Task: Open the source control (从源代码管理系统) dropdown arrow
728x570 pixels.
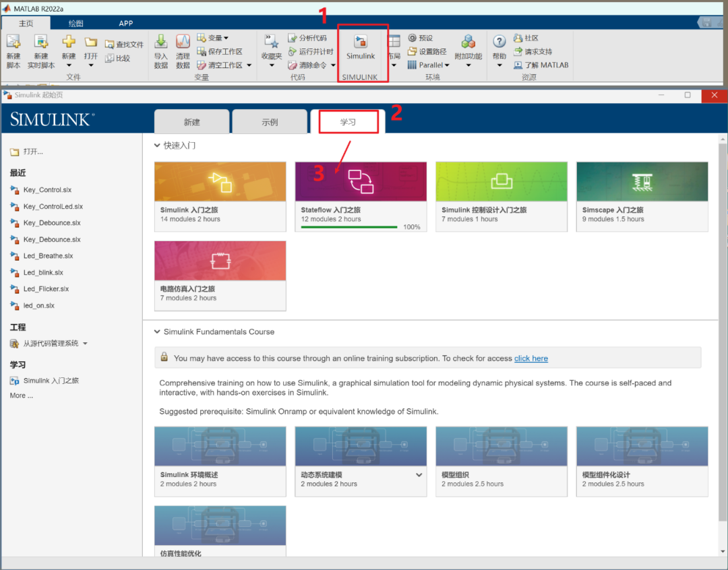Action: (x=85, y=344)
